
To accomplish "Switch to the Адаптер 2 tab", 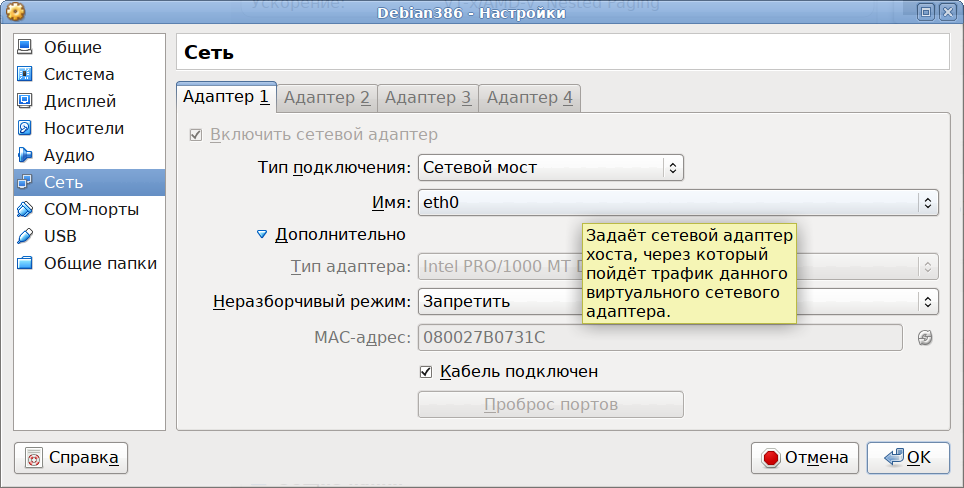I will point(327,97).
